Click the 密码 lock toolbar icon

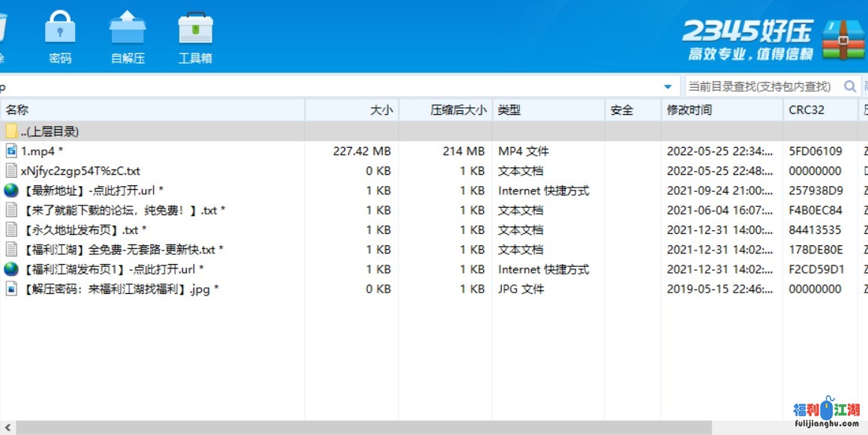(x=60, y=30)
